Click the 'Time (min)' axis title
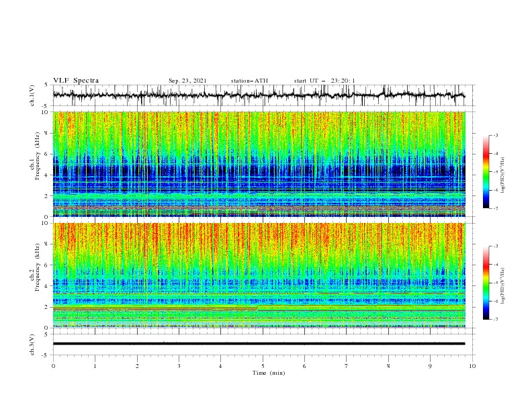This screenshot has height=411, width=532. click(x=269, y=373)
